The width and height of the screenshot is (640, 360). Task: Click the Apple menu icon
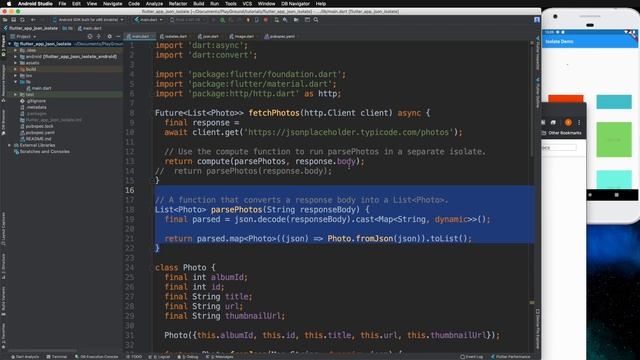[x=9, y=4]
